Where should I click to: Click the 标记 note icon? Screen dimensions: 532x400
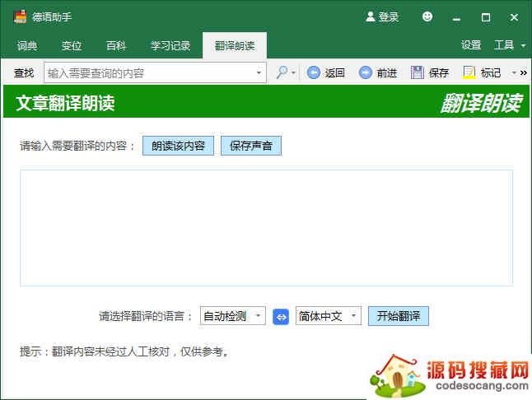point(469,72)
